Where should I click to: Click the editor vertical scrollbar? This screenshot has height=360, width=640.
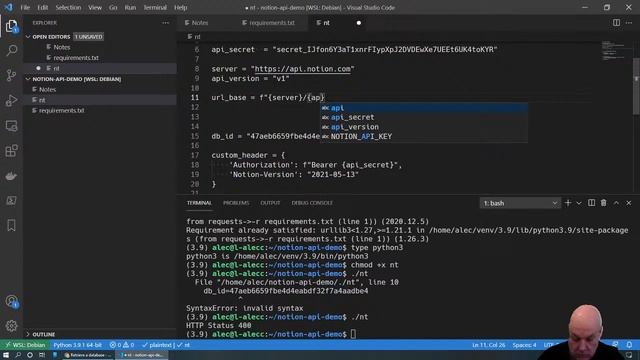(636, 86)
